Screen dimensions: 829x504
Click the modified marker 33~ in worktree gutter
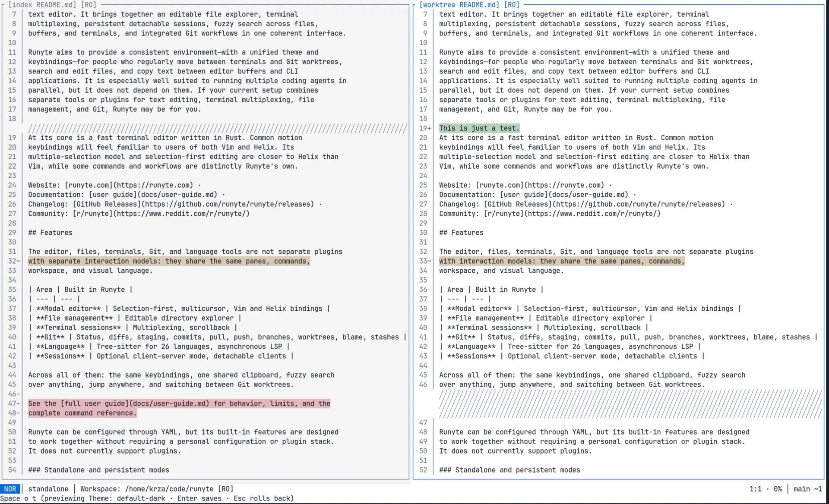pyautogui.click(x=425, y=261)
